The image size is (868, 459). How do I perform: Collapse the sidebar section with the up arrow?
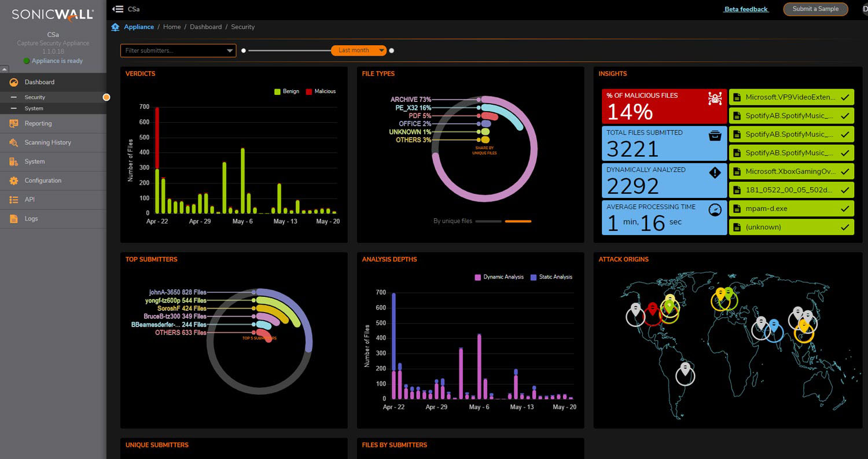tap(5, 69)
